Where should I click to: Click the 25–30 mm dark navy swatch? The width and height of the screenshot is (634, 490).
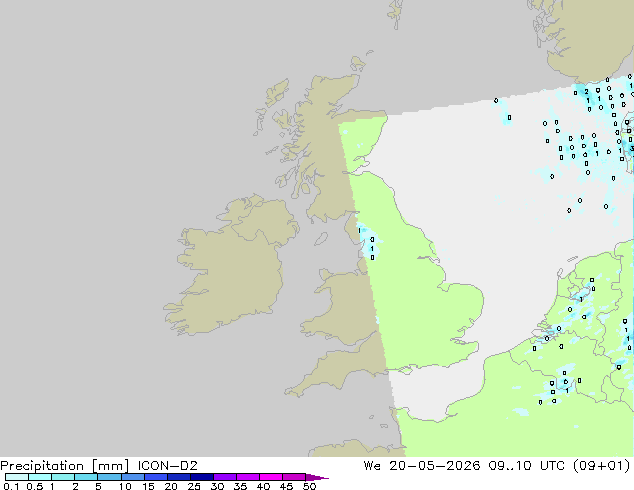pos(202,477)
